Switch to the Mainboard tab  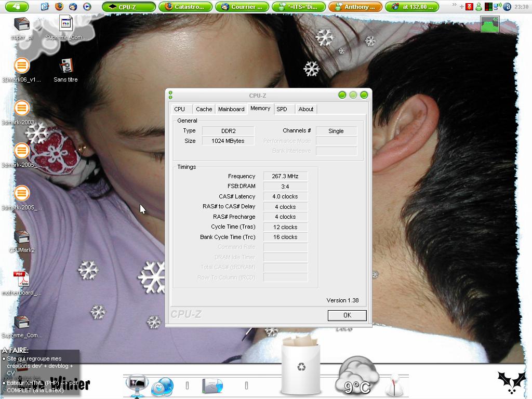click(x=231, y=109)
